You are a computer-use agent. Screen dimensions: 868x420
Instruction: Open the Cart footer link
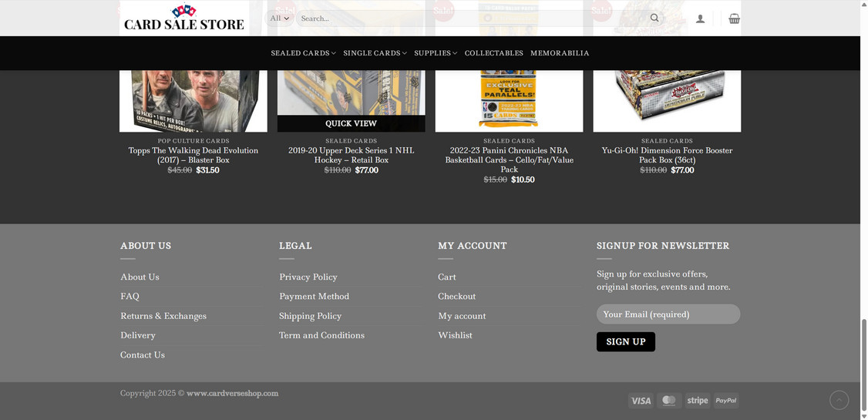[447, 277]
